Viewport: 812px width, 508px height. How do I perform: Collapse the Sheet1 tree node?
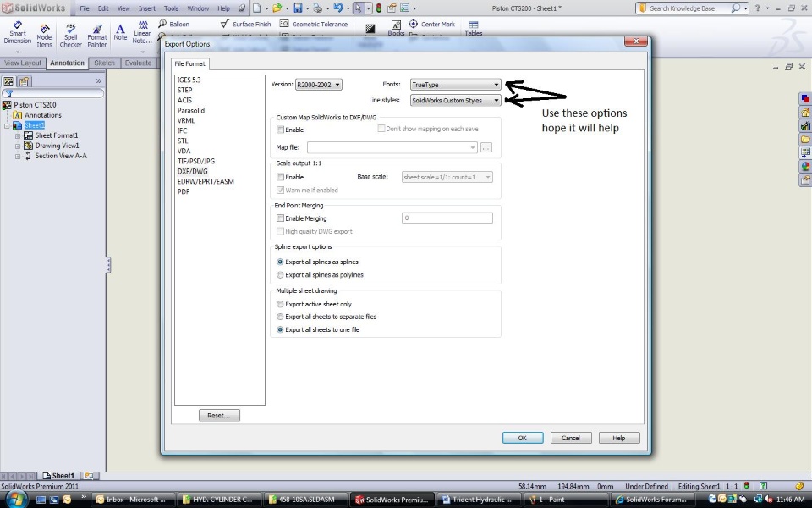(x=8, y=126)
